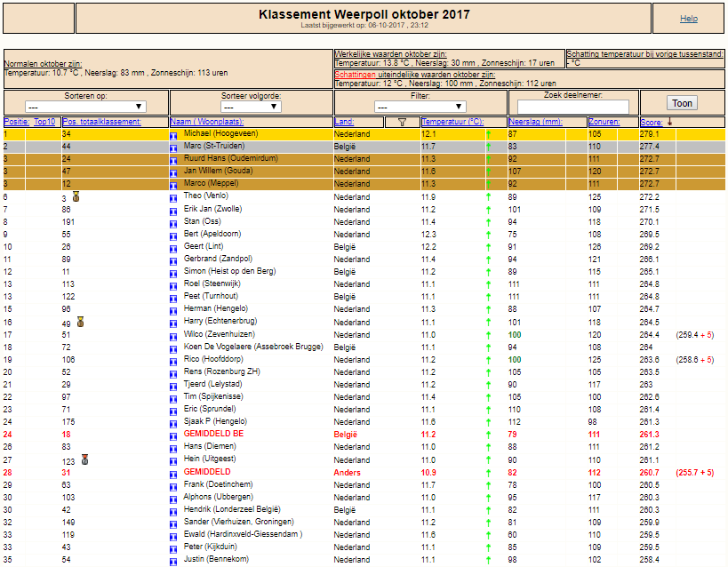
Task: Open the Sorteren op dropdown
Action: click(x=85, y=107)
